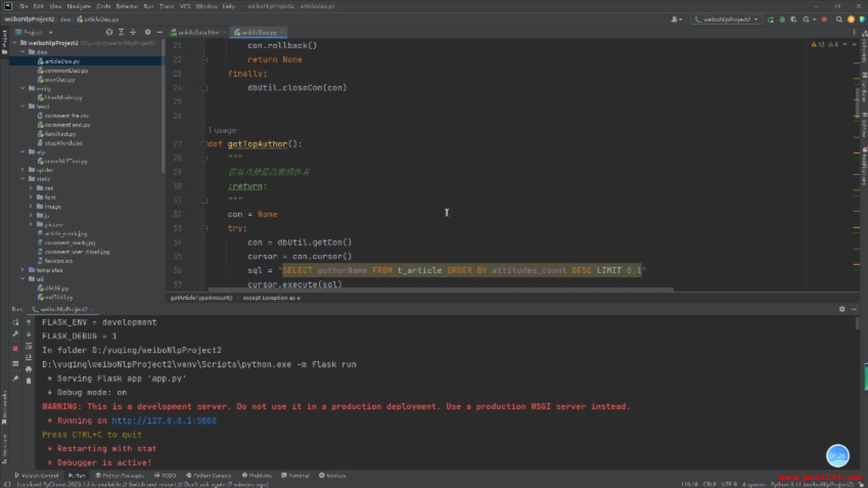Image resolution: width=868 pixels, height=488 pixels.
Task: Open weiboNlpProject2 run configuration dropdown
Action: 727,19
